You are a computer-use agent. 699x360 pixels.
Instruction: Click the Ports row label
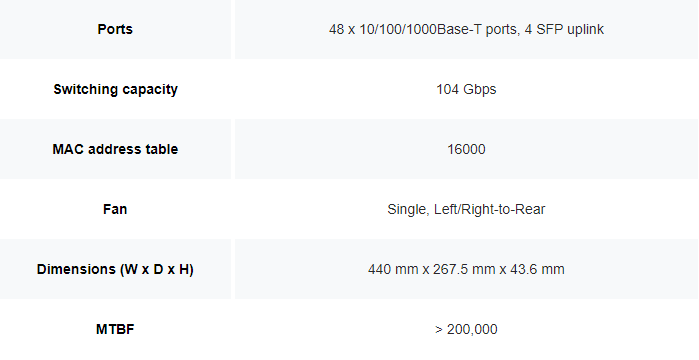pos(115,29)
